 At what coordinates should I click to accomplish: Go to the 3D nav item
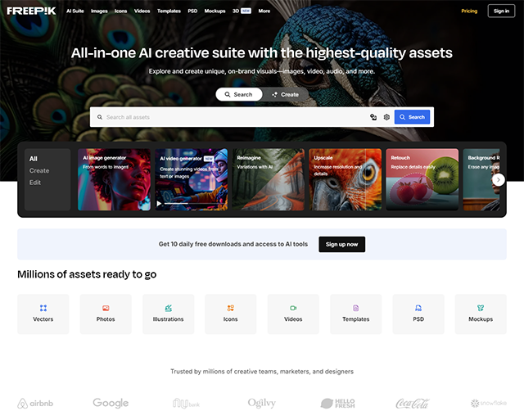coord(242,11)
